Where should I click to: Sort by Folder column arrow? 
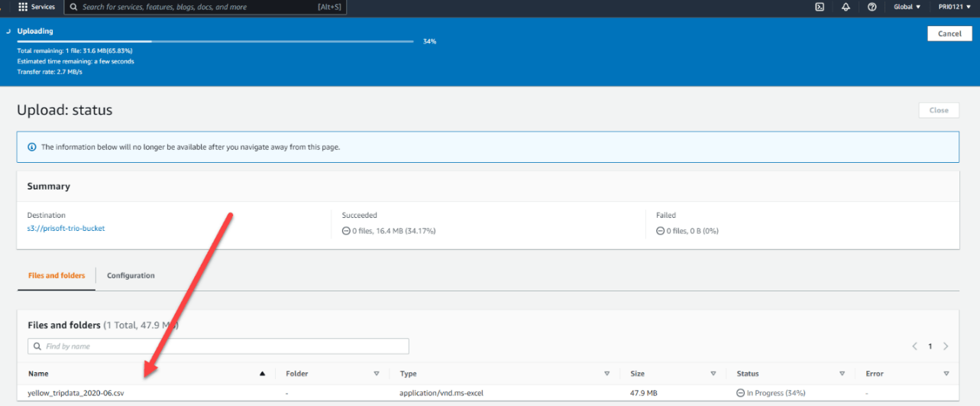tap(377, 374)
